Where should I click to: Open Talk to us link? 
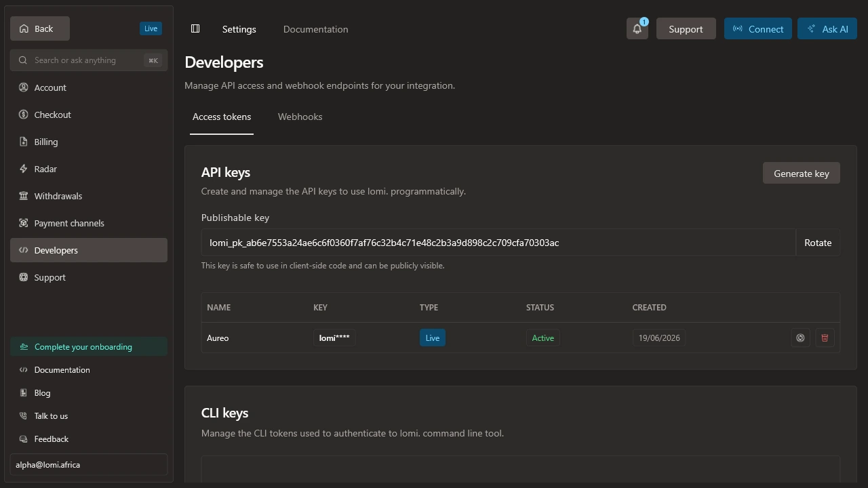point(89,415)
